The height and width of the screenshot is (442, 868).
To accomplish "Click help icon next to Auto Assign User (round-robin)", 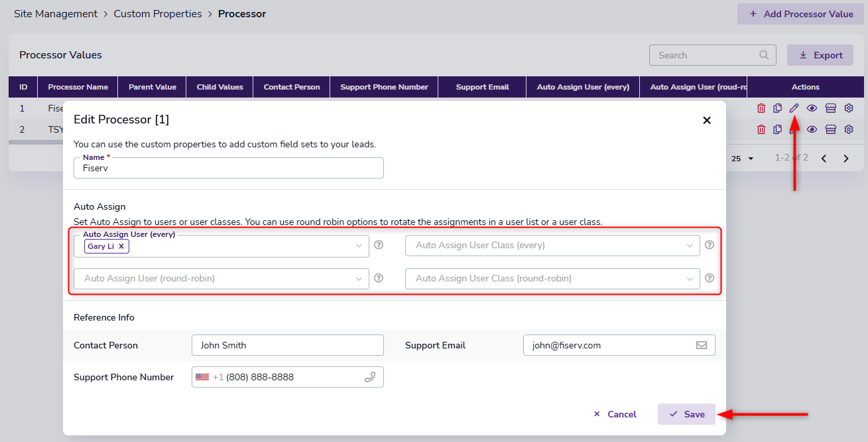I will (x=379, y=278).
